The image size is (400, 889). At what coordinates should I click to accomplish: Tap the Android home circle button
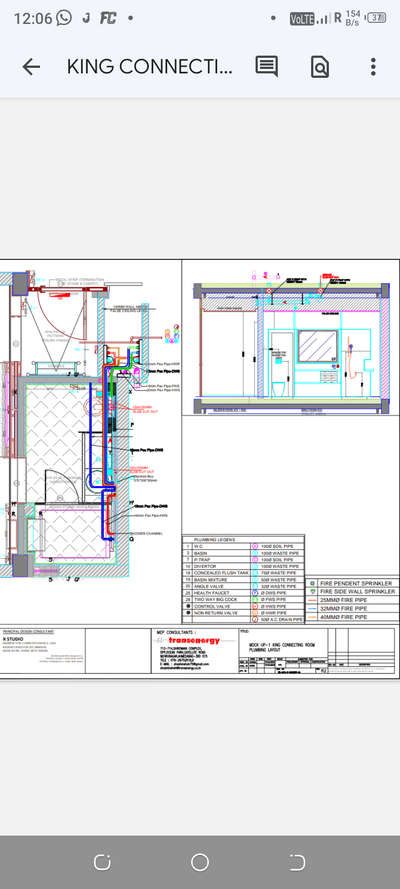(199, 862)
